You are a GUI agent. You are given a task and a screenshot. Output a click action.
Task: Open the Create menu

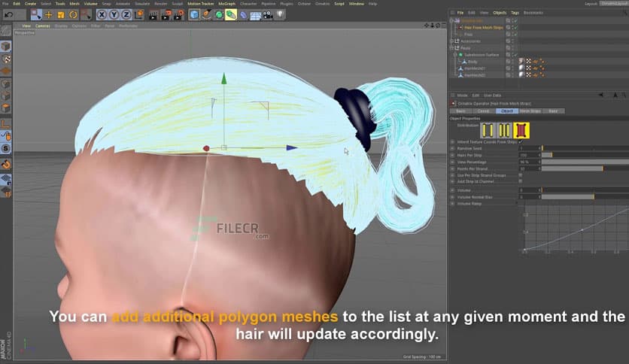click(31, 4)
